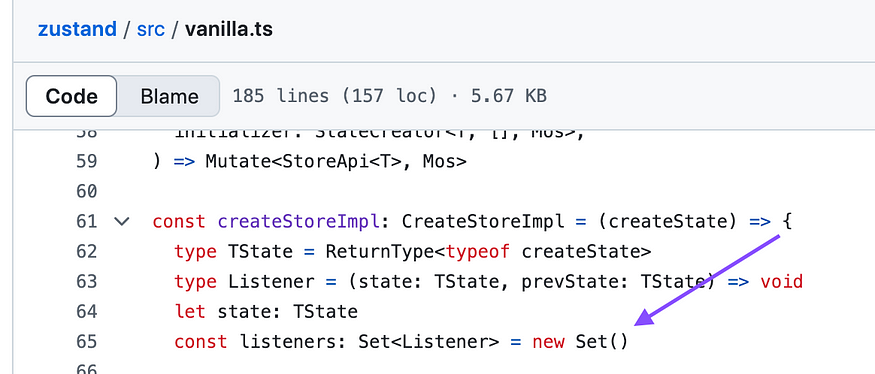The height and width of the screenshot is (374, 875).
Task: Click the purple arrow annotation head
Action: [645, 317]
